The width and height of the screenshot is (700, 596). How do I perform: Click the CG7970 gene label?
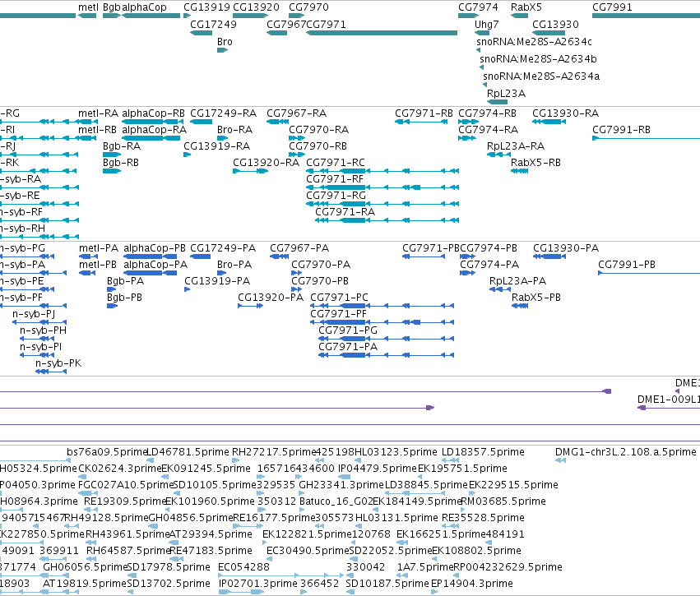tap(308, 7)
